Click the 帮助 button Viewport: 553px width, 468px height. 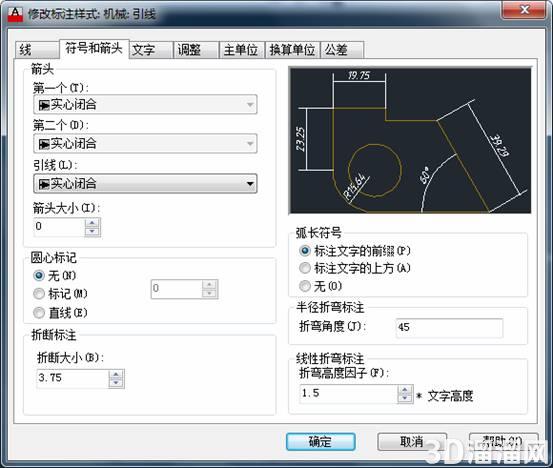(503, 442)
